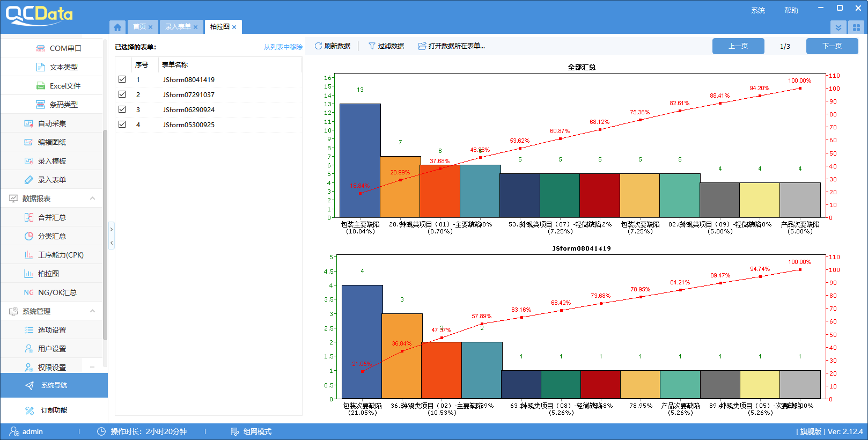Click the refresh 刷新数据 icon

pos(318,46)
